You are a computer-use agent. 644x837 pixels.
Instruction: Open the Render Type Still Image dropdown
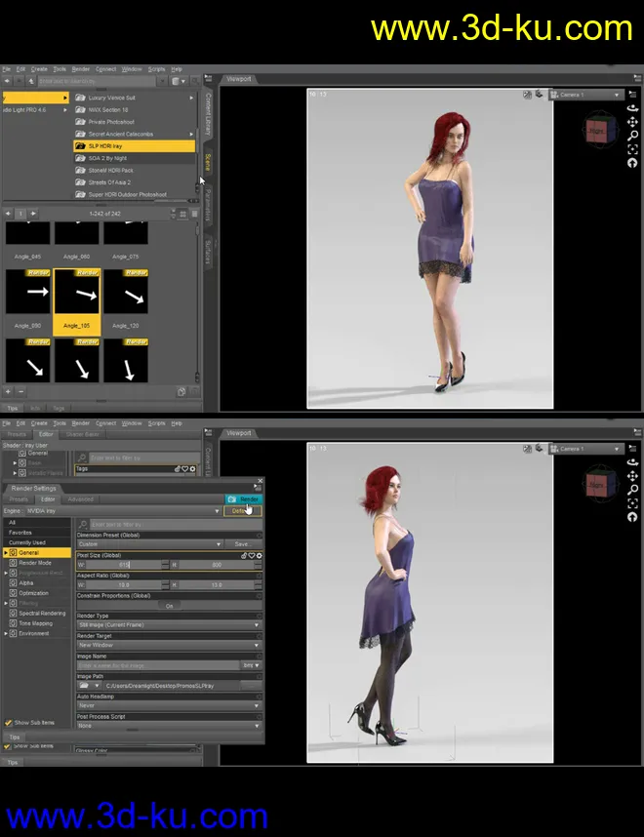click(168, 625)
